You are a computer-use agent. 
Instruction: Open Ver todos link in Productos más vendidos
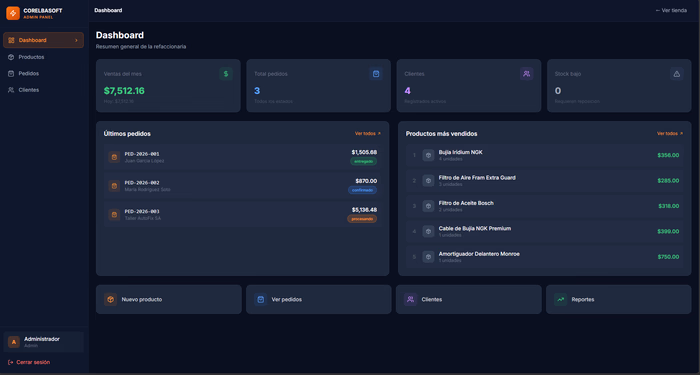670,133
